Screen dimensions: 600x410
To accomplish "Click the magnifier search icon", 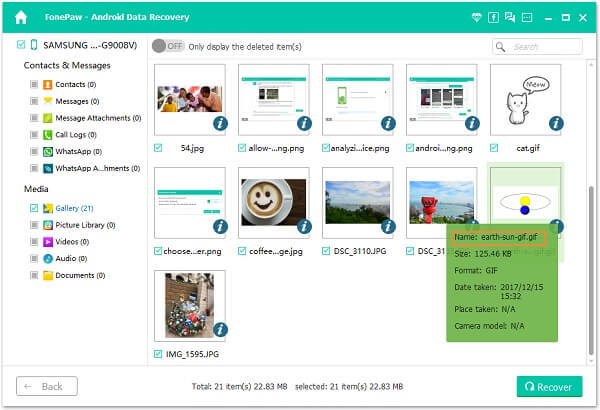I will [x=500, y=47].
